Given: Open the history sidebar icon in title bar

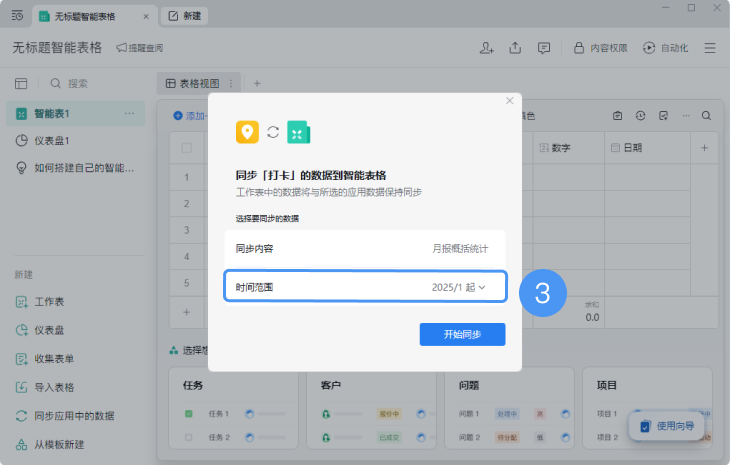Looking at the screenshot, I should tap(17, 16).
